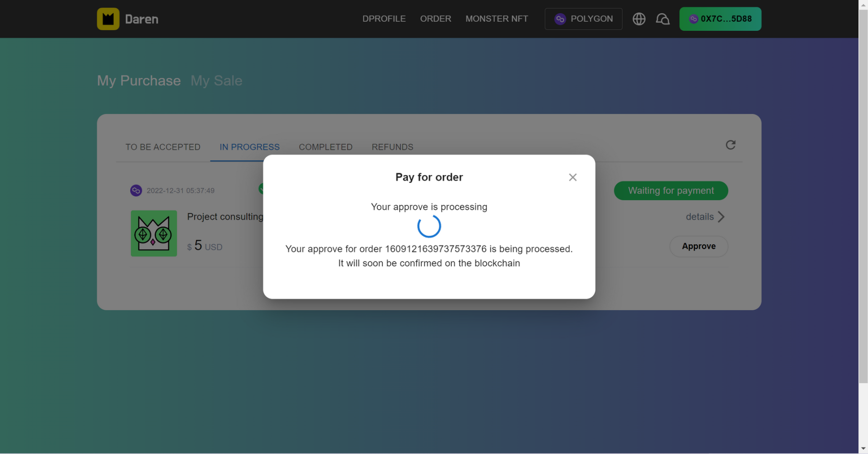
Task: Switch to TO BE ACCEPTED tab
Action: click(x=163, y=147)
